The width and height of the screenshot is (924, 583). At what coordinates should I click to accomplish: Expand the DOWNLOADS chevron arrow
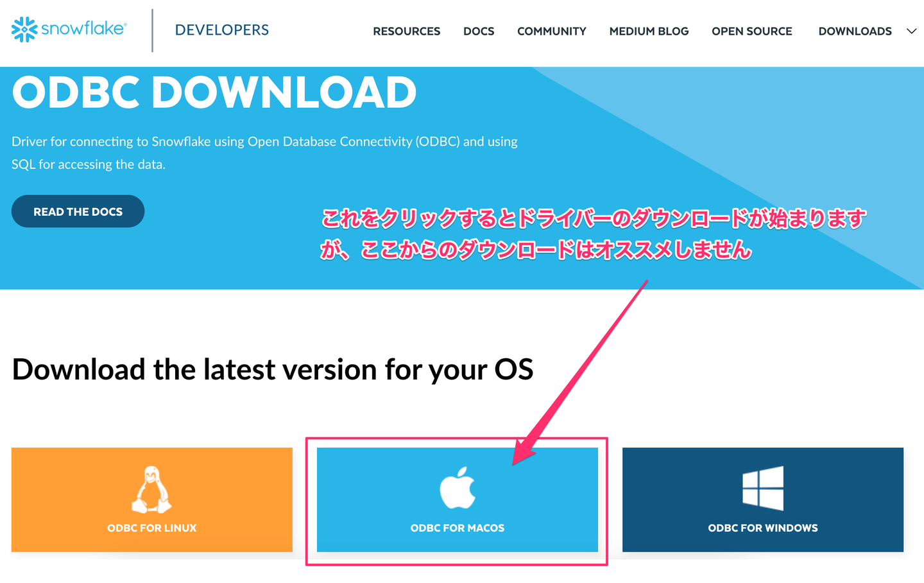point(911,31)
